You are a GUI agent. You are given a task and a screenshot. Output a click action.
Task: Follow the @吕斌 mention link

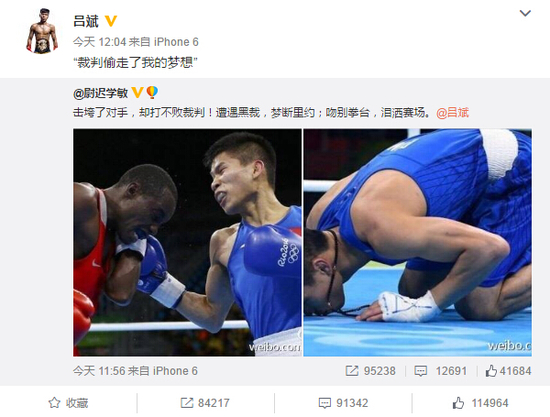coord(452,113)
